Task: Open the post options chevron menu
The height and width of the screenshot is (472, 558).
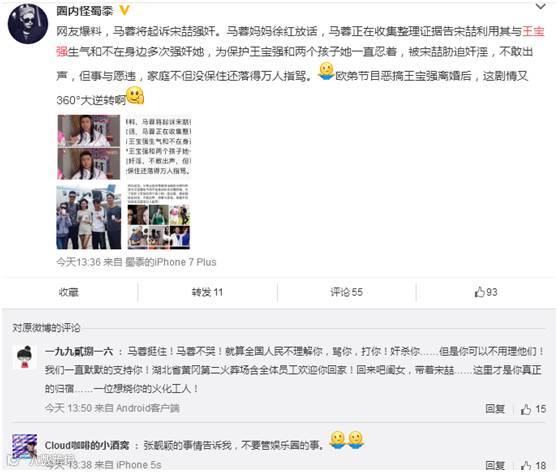Action: tap(540, 6)
